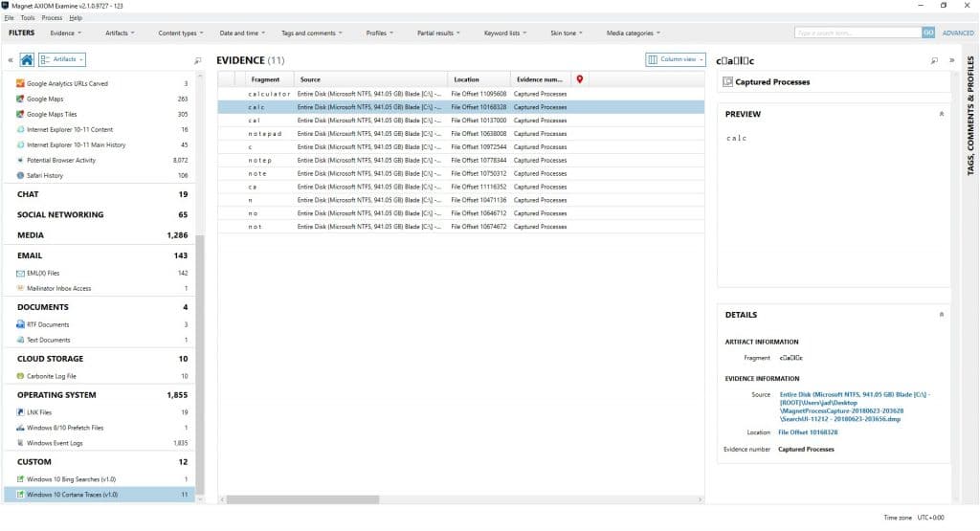
Task: Open the Profiles filter dropdown
Action: [379, 33]
